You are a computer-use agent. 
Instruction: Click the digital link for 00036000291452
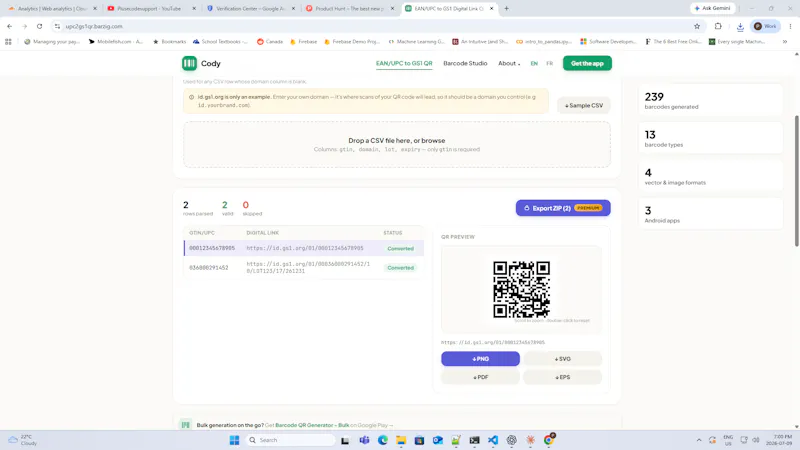(308, 267)
